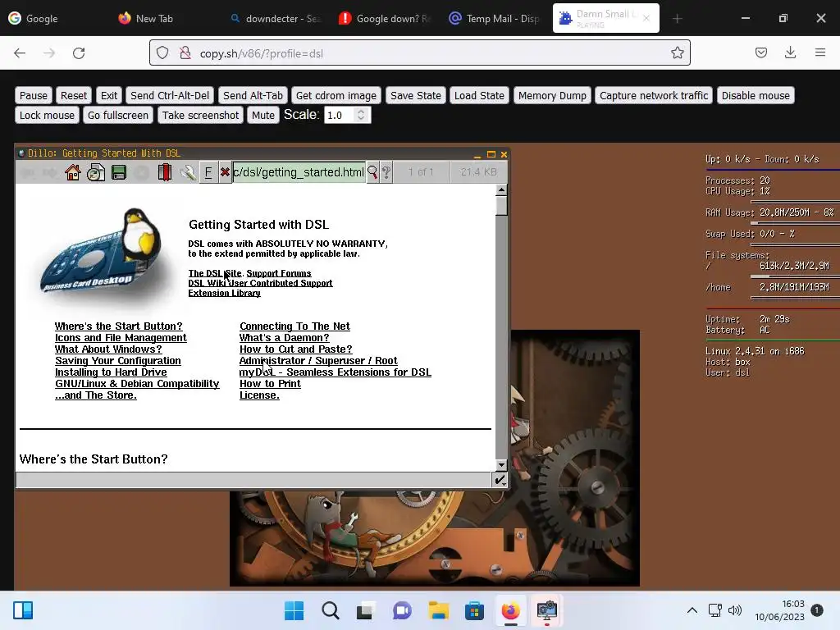Open File Explorer from taskbar
The height and width of the screenshot is (630, 840).
pos(438,610)
